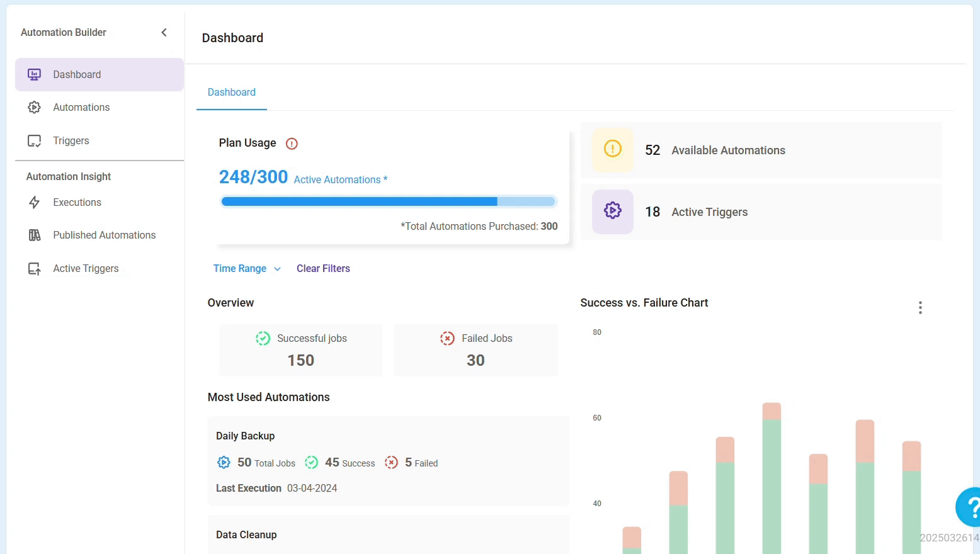This screenshot has width=980, height=554.
Task: Collapse the Automation Builder sidebar chevron
Action: click(164, 32)
